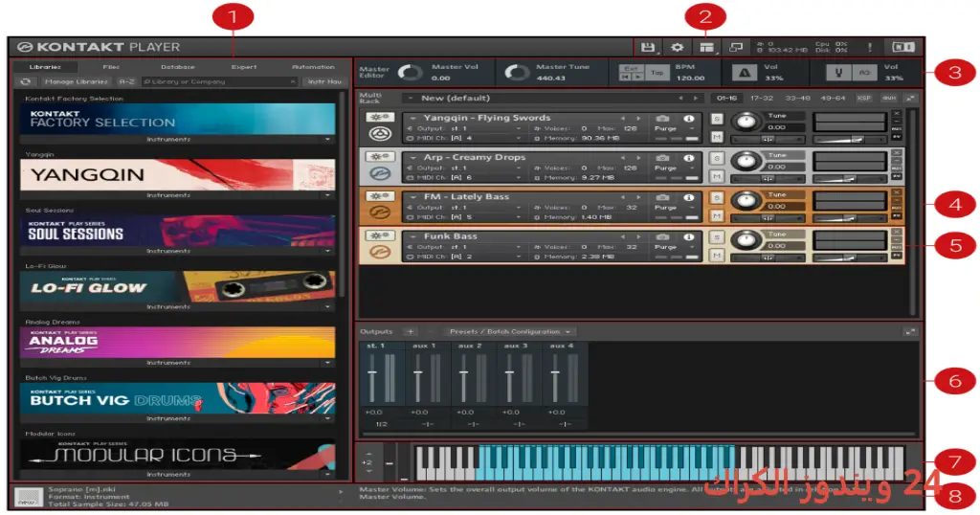Switch to the Database tab
The height and width of the screenshot is (515, 980).
(177, 67)
